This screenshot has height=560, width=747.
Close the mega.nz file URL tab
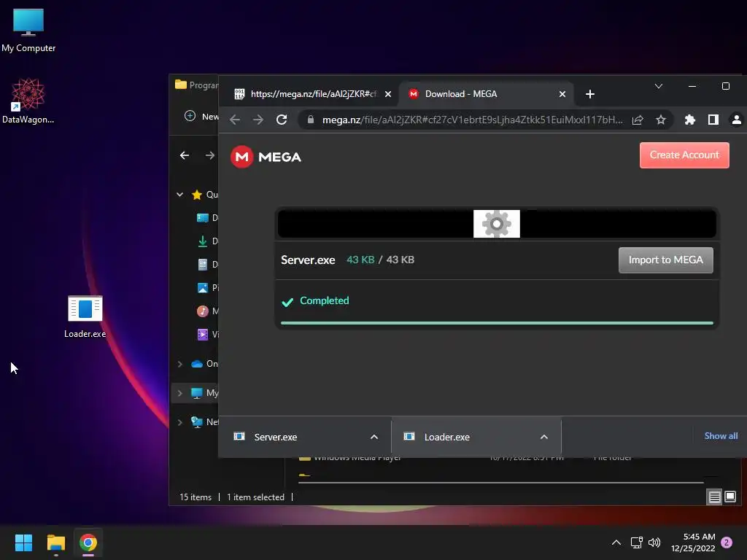tap(388, 94)
